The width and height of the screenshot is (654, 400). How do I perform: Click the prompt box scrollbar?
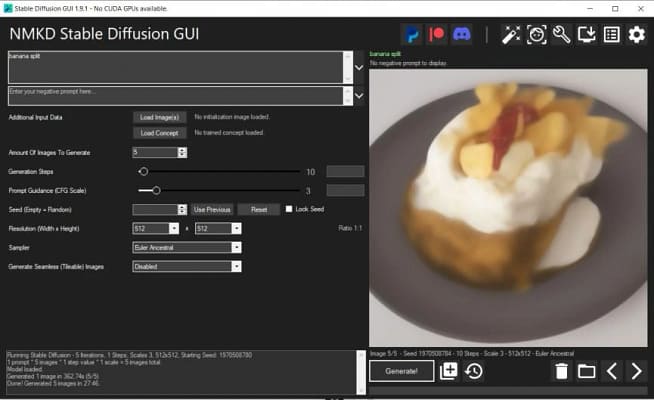[x=348, y=68]
